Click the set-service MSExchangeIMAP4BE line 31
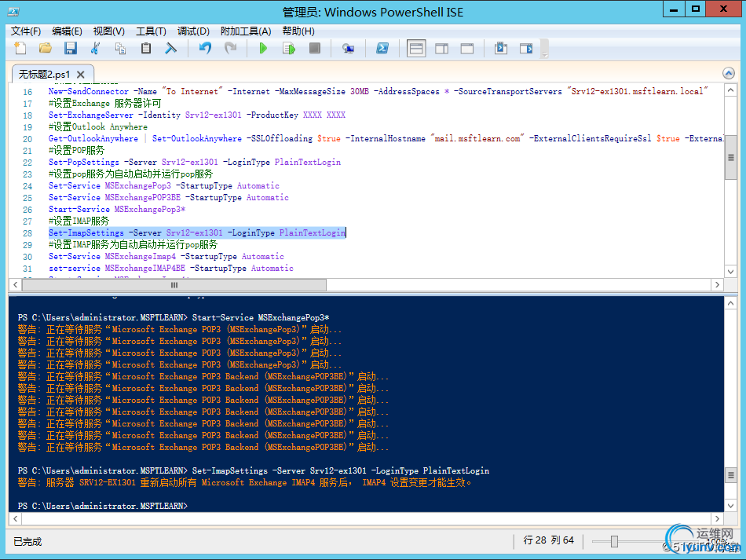Screen dimensions: 746x560 [171, 269]
